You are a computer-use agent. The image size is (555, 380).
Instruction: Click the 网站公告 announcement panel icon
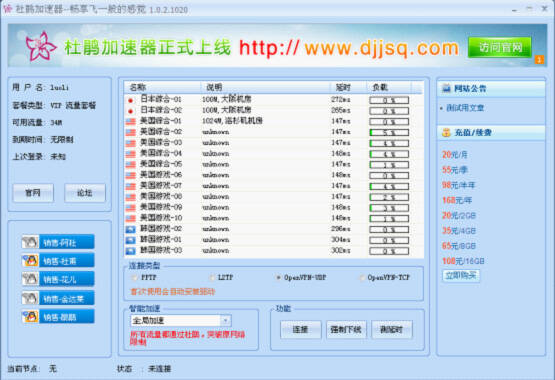pos(446,88)
